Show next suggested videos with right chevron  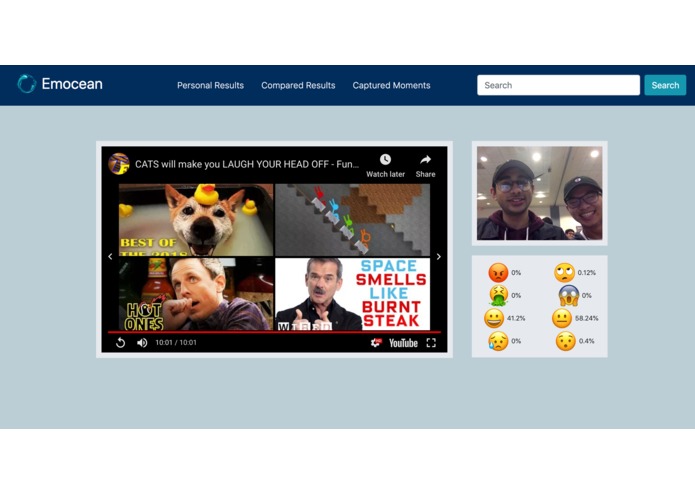coord(439,257)
